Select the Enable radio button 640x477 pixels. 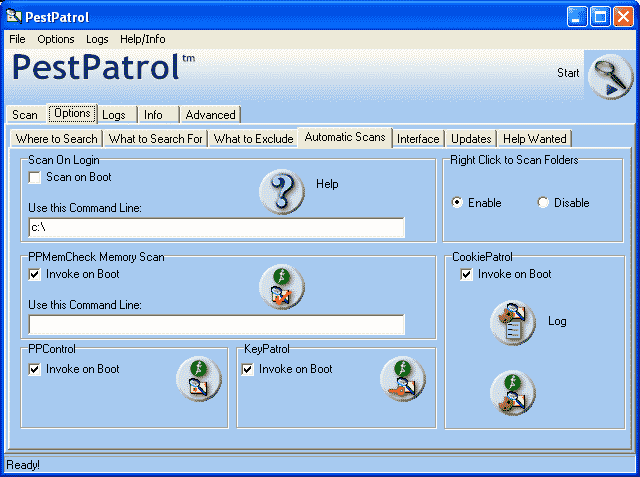pyautogui.click(x=457, y=202)
